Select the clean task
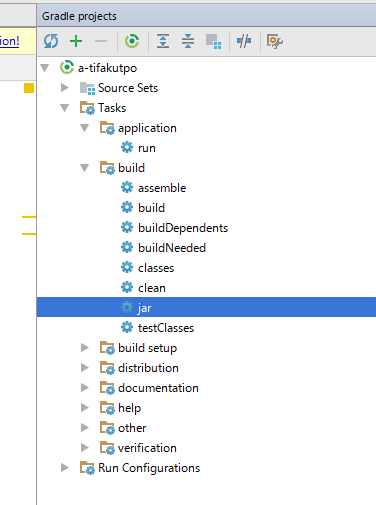This screenshot has height=505, width=376. click(152, 288)
